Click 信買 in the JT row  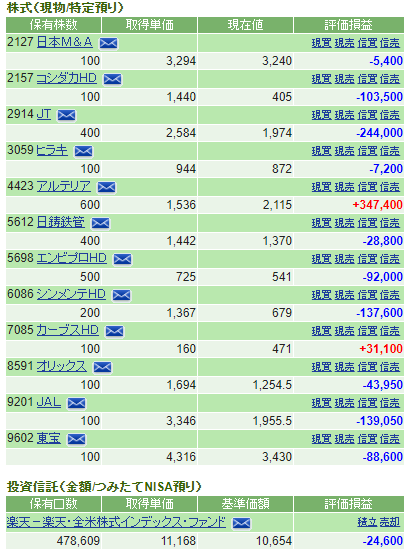pos(367,115)
